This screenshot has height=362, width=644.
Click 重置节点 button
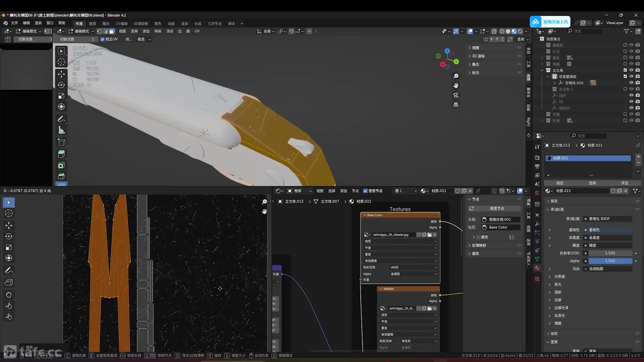(x=494, y=208)
